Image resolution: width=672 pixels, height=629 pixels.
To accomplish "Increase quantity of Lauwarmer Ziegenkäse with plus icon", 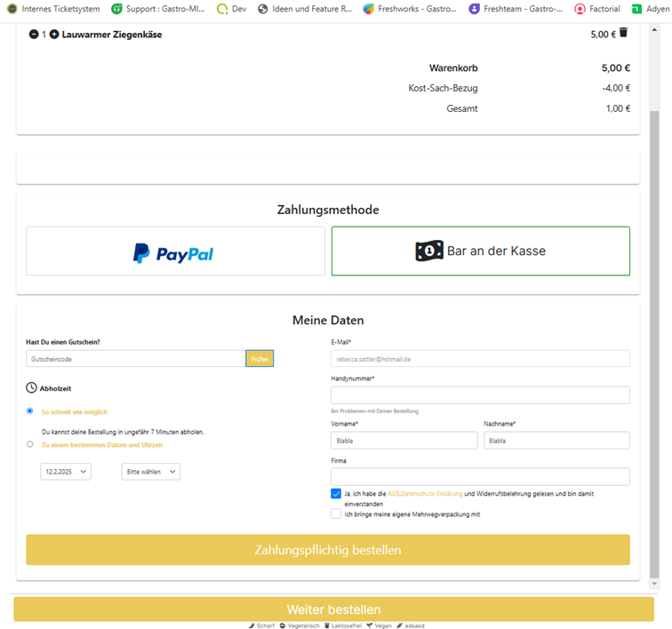I will 54,35.
